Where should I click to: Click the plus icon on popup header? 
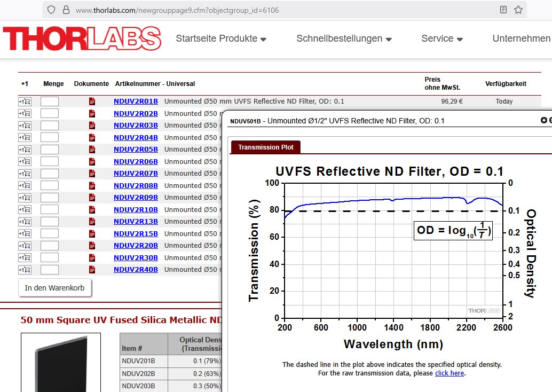coord(543,121)
